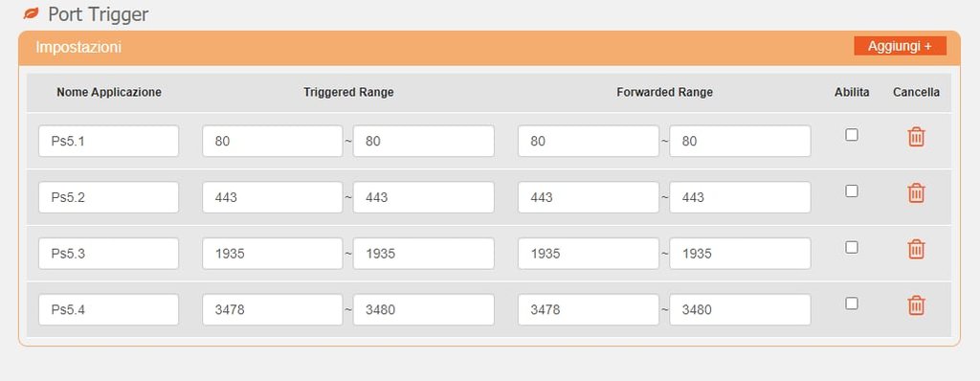This screenshot has height=381, width=980.
Task: Click the leaf icon beside Port Trigger
Action: pos(31,13)
